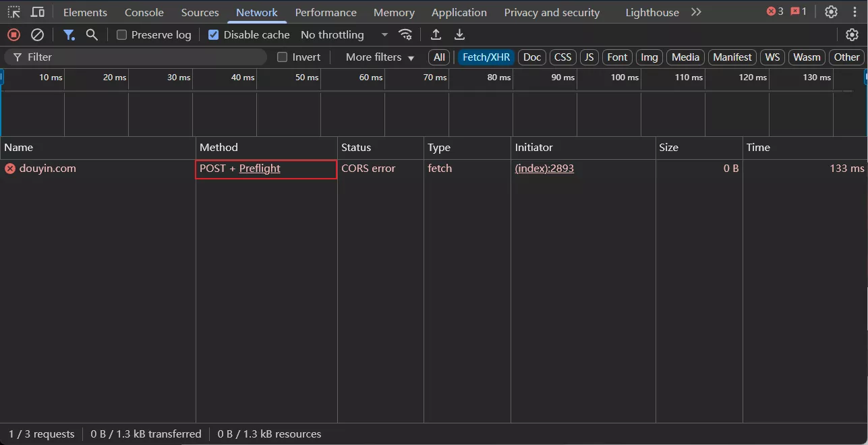Stop recording network log

click(13, 34)
